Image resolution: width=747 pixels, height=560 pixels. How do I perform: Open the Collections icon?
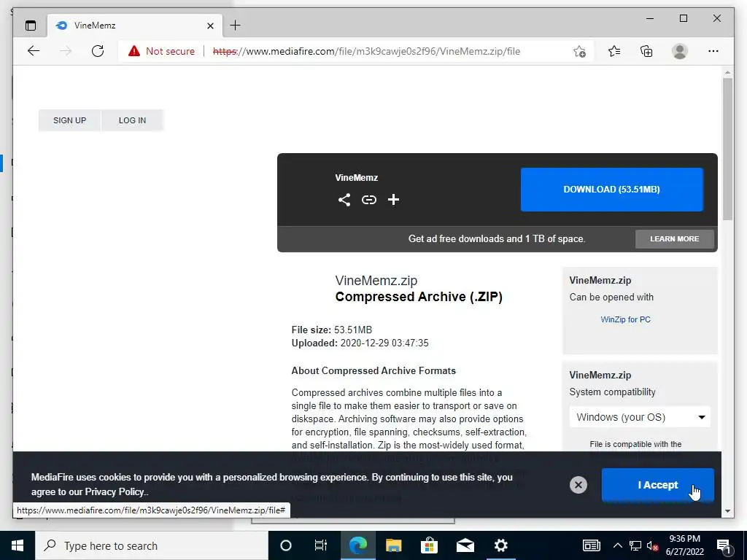tap(646, 51)
